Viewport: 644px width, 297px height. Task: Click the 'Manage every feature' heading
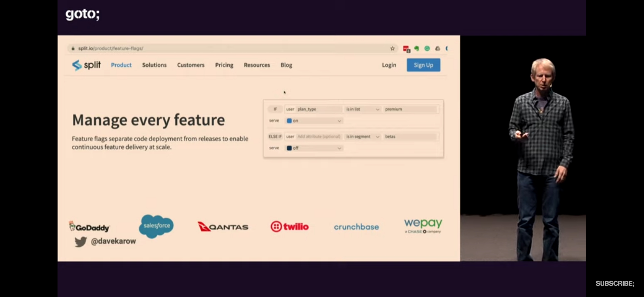(x=149, y=120)
